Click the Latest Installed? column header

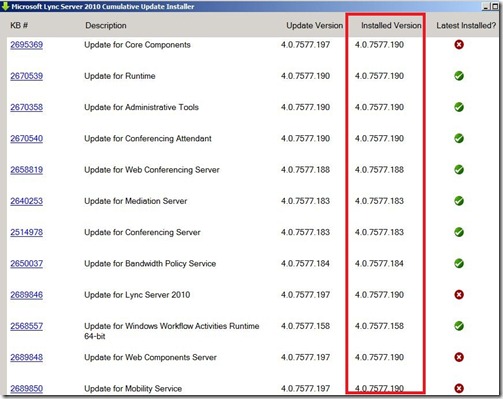coord(466,26)
